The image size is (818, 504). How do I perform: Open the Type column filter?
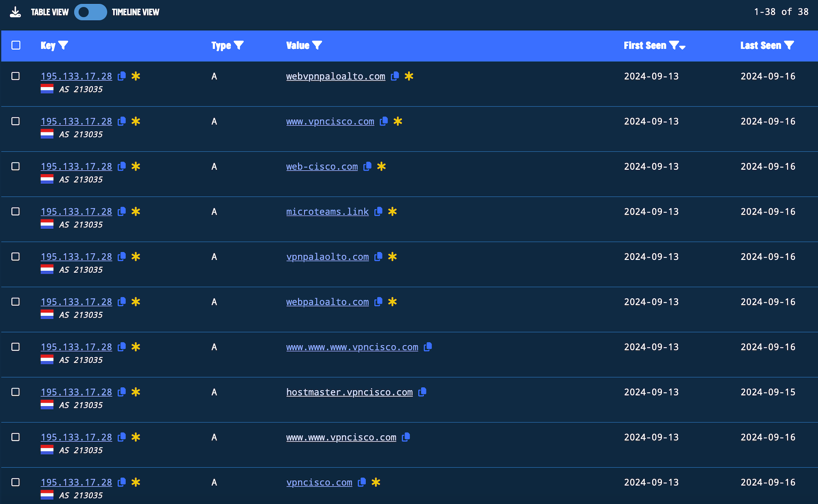coord(239,45)
